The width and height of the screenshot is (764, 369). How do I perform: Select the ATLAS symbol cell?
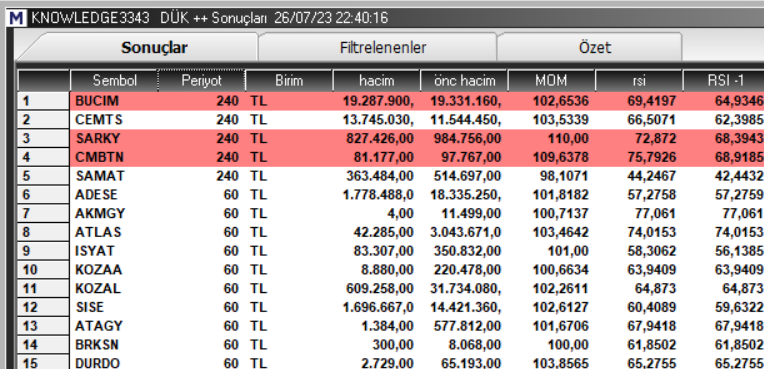(x=98, y=232)
